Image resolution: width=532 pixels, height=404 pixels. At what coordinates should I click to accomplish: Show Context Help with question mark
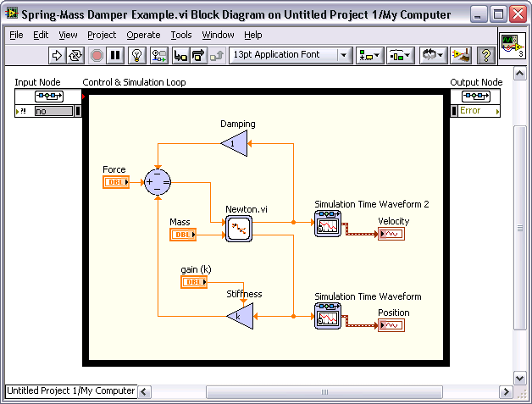click(486, 55)
